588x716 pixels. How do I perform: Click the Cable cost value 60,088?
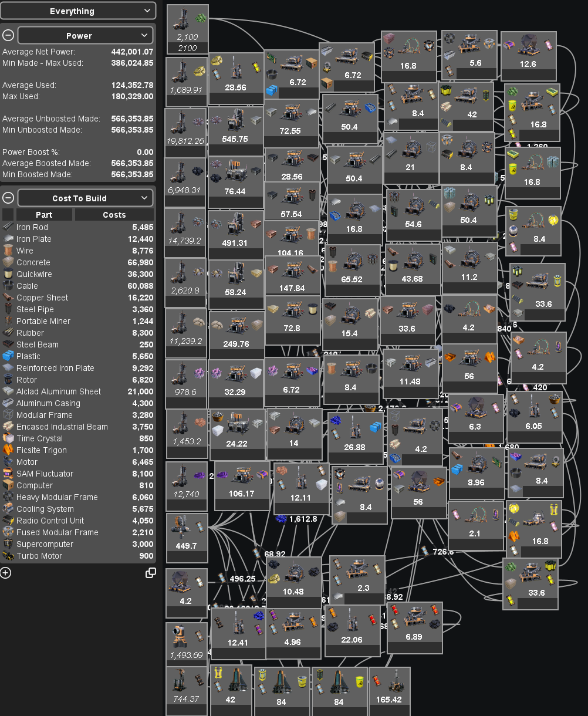[141, 286]
